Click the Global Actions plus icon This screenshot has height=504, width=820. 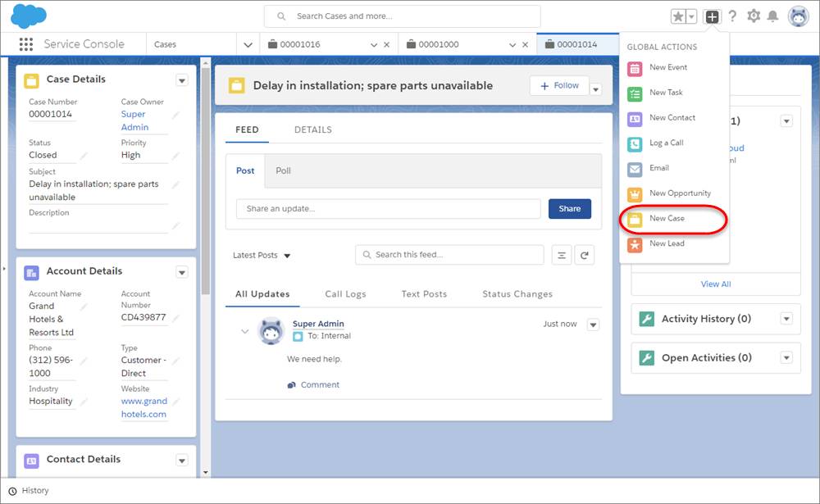712,16
